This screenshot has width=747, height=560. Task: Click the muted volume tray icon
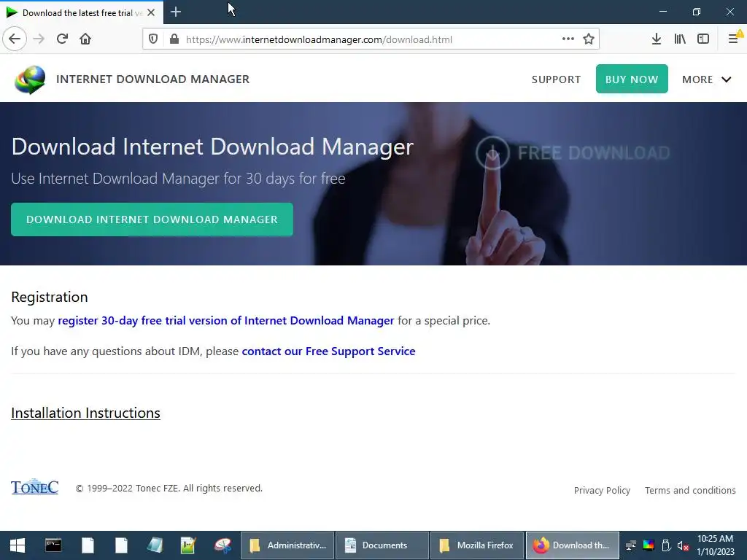[x=683, y=545]
